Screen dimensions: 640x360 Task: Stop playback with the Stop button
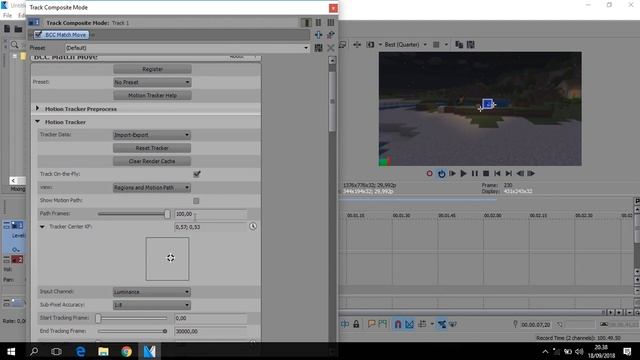[486, 173]
